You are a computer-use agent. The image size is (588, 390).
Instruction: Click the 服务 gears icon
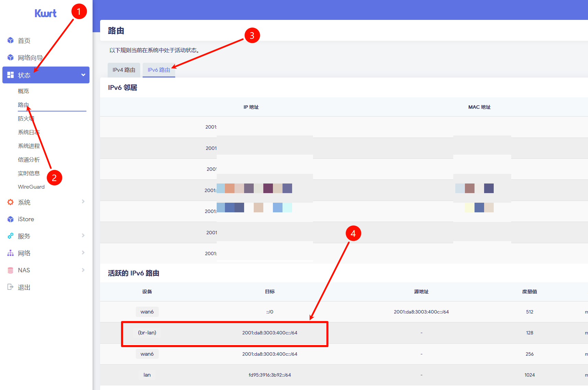[10, 236]
